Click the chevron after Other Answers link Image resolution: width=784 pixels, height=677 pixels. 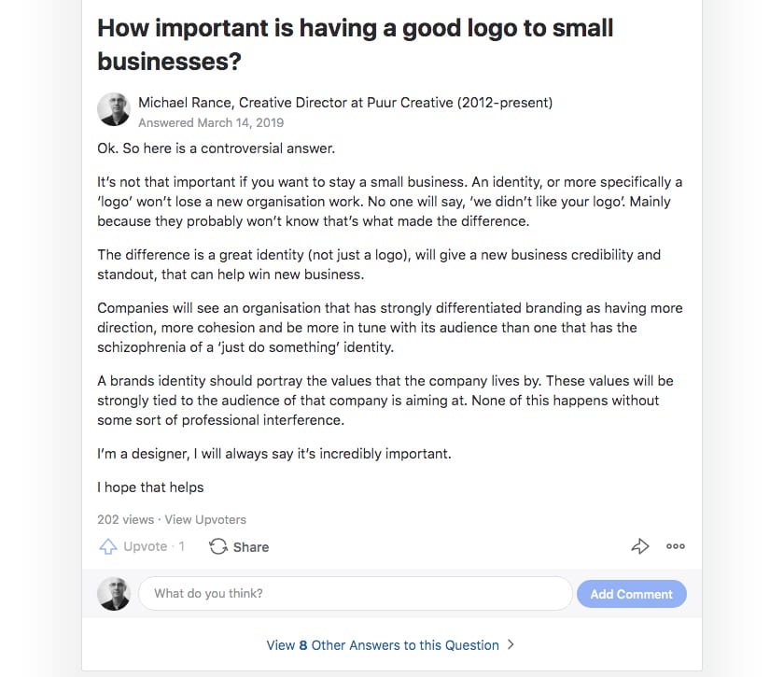tap(511, 644)
